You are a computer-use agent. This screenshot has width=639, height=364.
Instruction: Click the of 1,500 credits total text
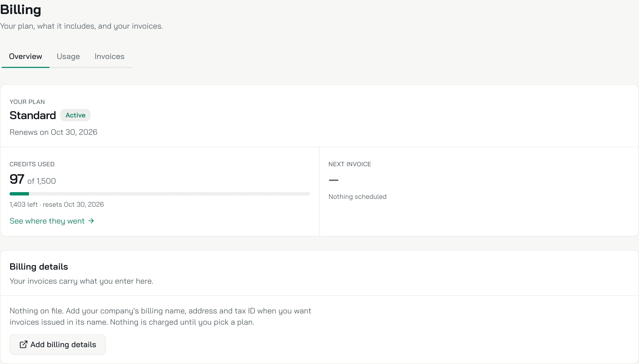coord(42,181)
